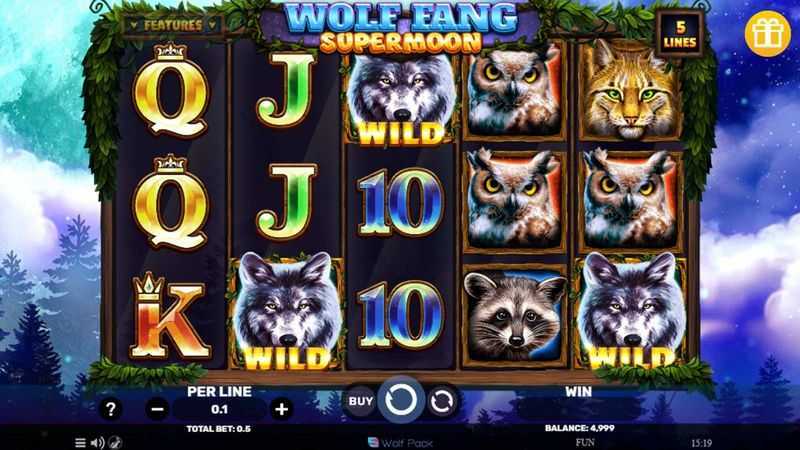
Task: Expand the FEATURES dropdown
Action: (x=173, y=24)
